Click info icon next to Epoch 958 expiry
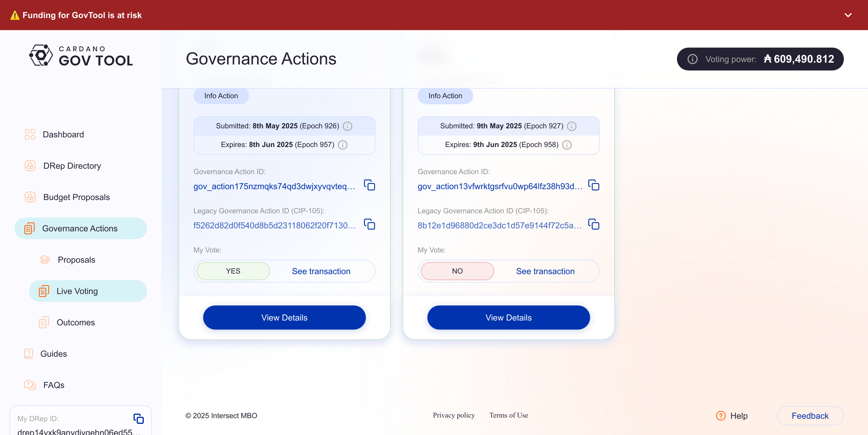This screenshot has height=435, width=868. [x=567, y=145]
